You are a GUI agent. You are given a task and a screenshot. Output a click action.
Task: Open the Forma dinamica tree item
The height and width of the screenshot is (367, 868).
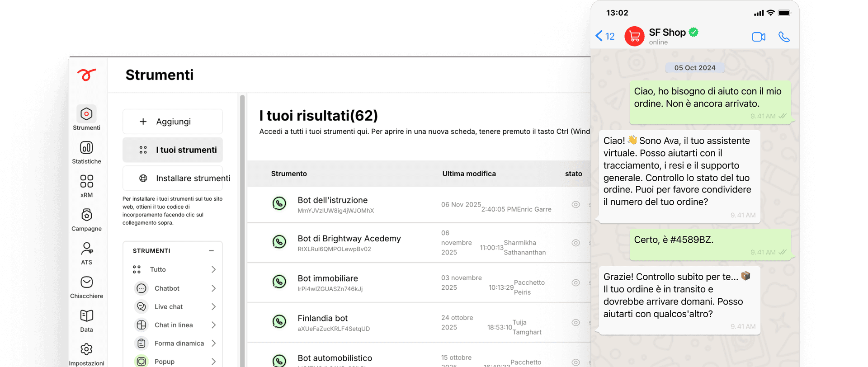point(179,343)
